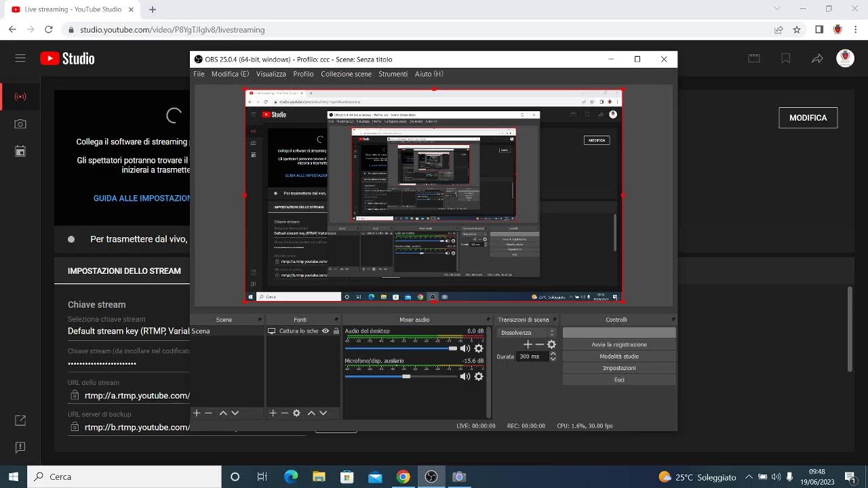Add a scene transition with plus icon
Image resolution: width=868 pixels, height=488 pixels.
click(x=528, y=344)
